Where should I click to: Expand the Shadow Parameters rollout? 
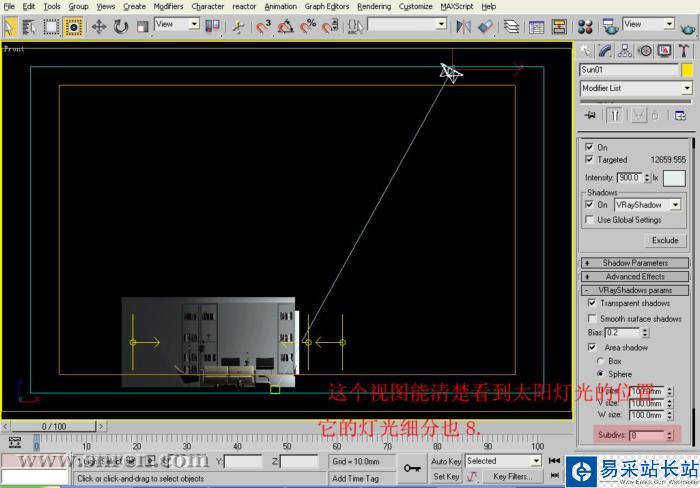[635, 263]
